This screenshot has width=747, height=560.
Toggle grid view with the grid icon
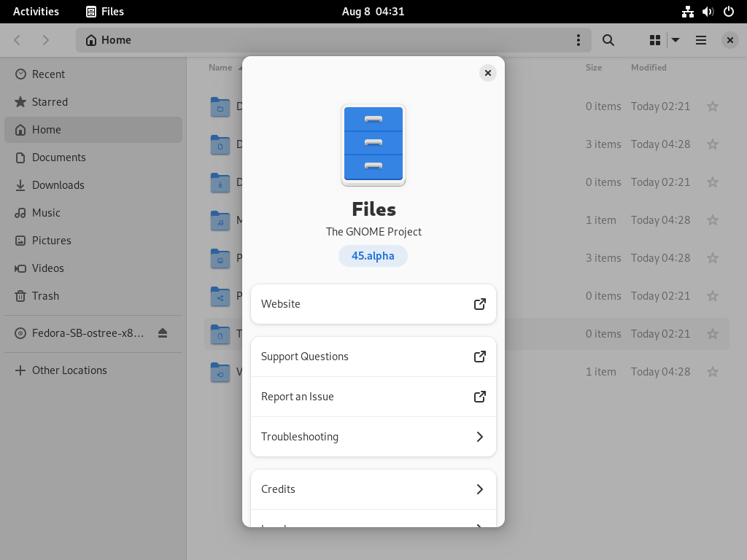[655, 40]
